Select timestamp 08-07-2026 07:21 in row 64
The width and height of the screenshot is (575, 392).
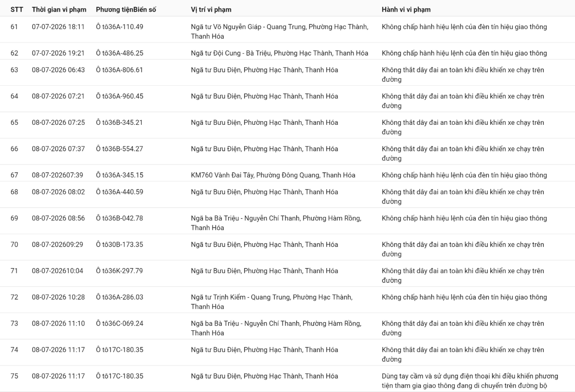click(x=58, y=96)
